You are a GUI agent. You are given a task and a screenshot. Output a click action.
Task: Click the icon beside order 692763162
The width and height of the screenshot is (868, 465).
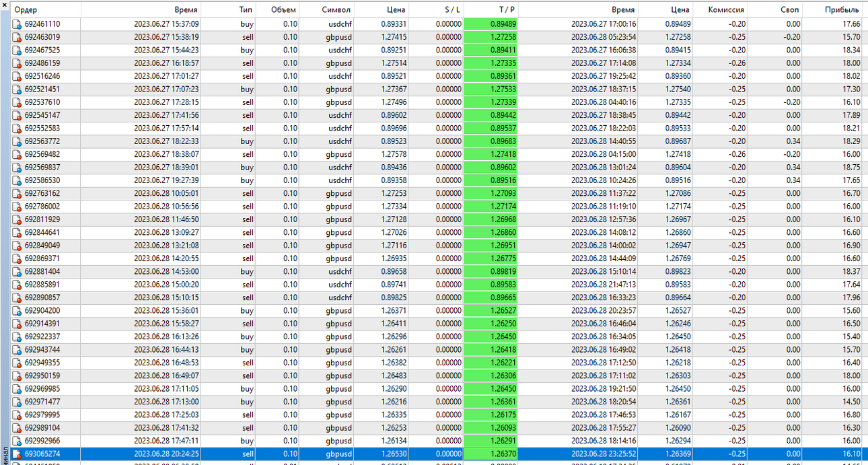[x=17, y=193]
